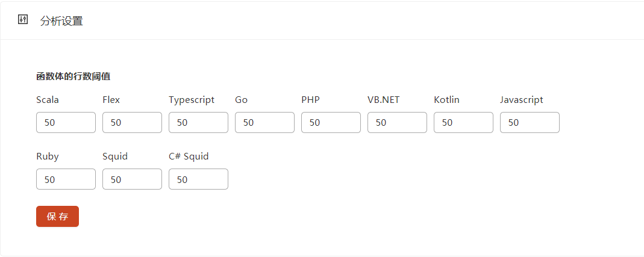Focus the PHP threshold input box
The image size is (644, 257).
pos(331,122)
